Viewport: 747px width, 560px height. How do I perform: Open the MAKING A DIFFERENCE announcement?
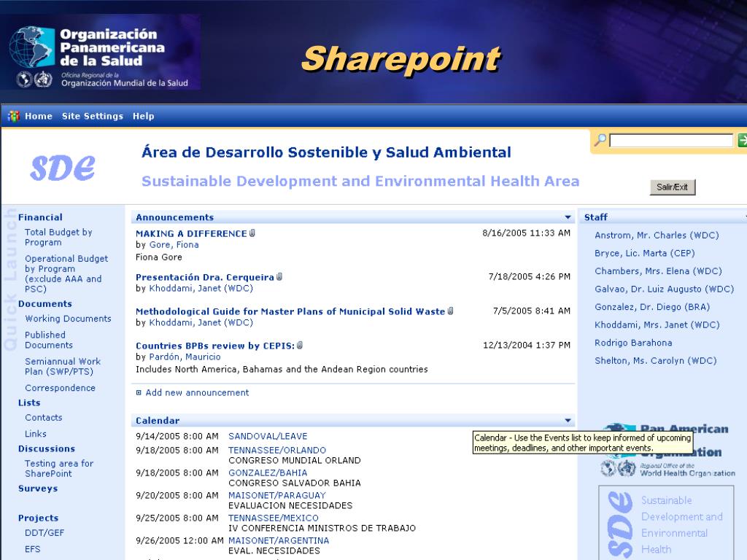[x=191, y=234]
